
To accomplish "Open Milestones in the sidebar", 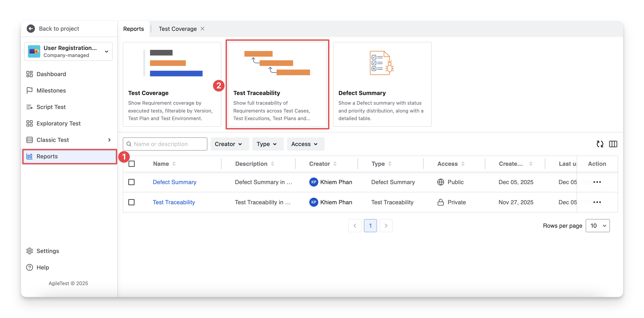I will [51, 90].
